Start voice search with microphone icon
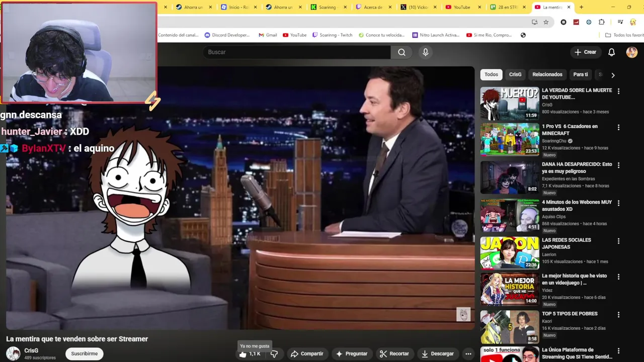The height and width of the screenshot is (362, 644). (x=426, y=52)
